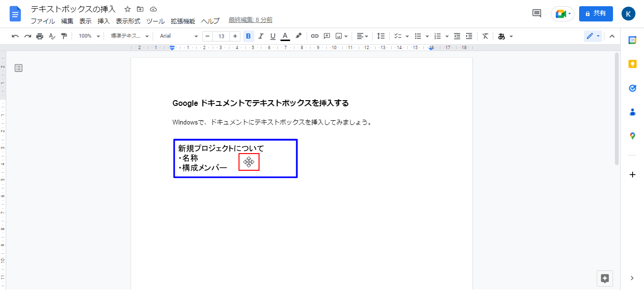Image resolution: width=644 pixels, height=290 pixels.
Task: Open the text color A swatch
Action: coord(285,36)
